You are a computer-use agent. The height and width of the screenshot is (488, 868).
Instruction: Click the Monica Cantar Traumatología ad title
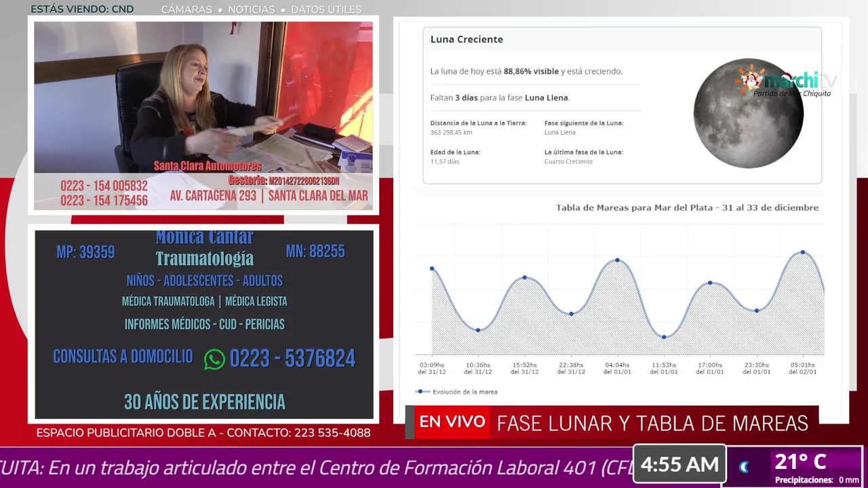tap(204, 248)
